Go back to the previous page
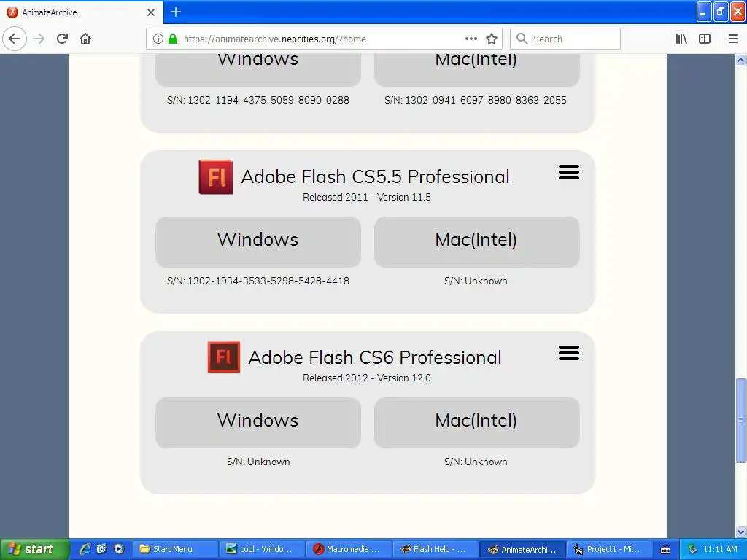 tap(15, 39)
